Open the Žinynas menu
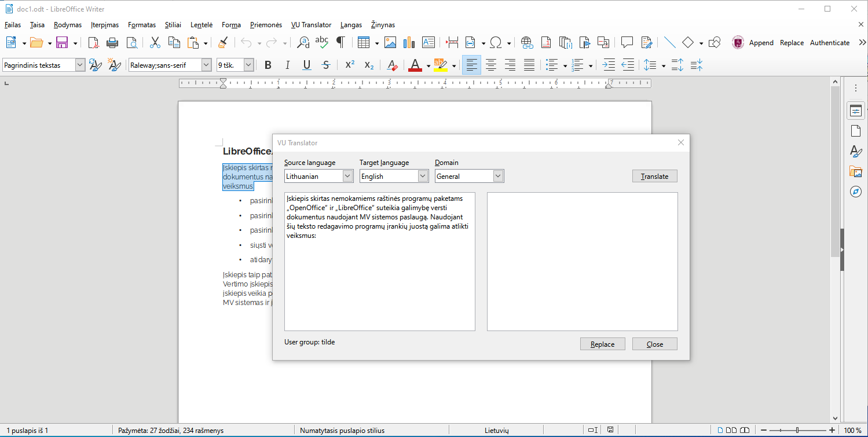The width and height of the screenshot is (868, 437). tap(383, 25)
